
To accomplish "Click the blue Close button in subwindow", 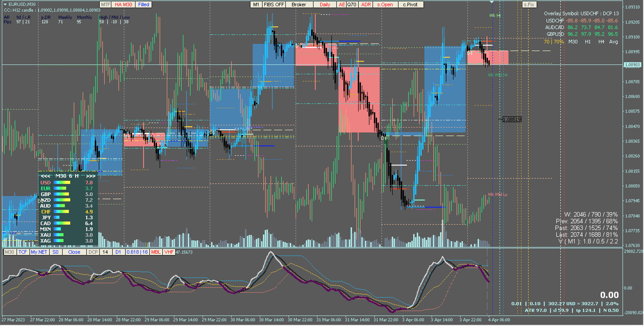I will click(x=74, y=252).
